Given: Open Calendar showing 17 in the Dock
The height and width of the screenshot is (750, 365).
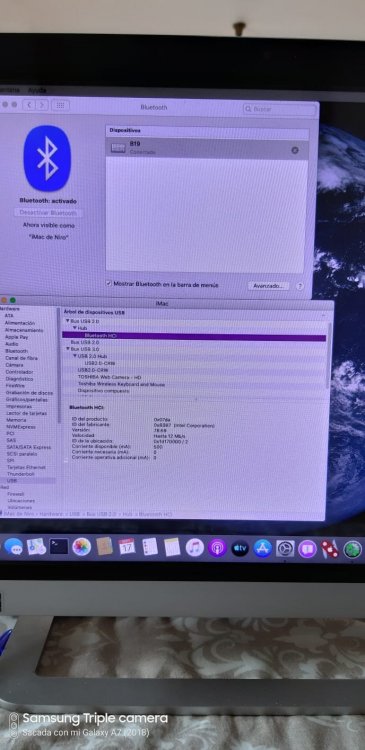Looking at the screenshot, I should tap(127, 546).
